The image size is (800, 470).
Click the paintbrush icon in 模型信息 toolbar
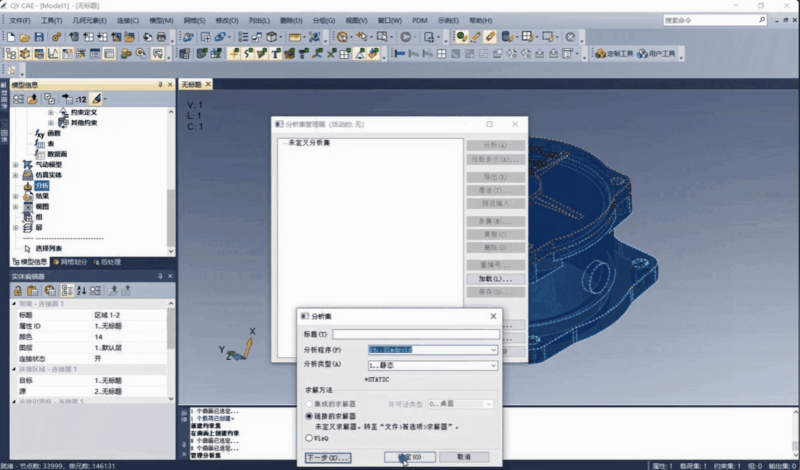pyautogui.click(x=97, y=99)
